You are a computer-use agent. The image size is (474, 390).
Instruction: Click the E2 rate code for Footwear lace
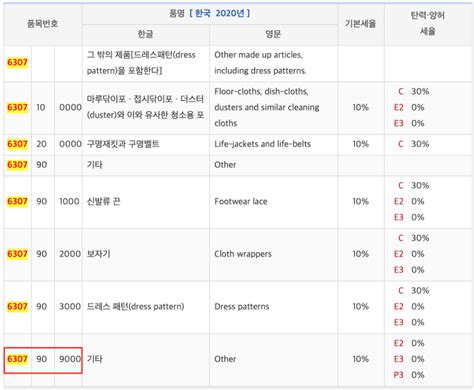click(398, 201)
